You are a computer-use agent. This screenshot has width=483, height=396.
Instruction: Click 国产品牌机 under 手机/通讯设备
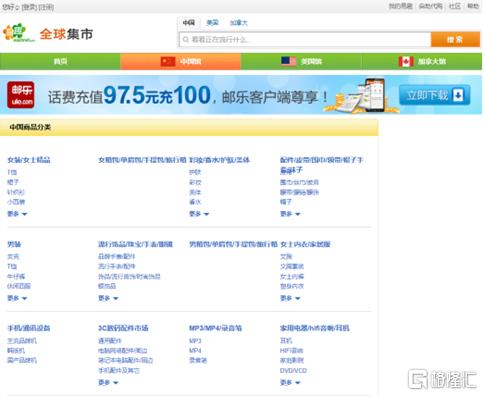click(x=22, y=360)
